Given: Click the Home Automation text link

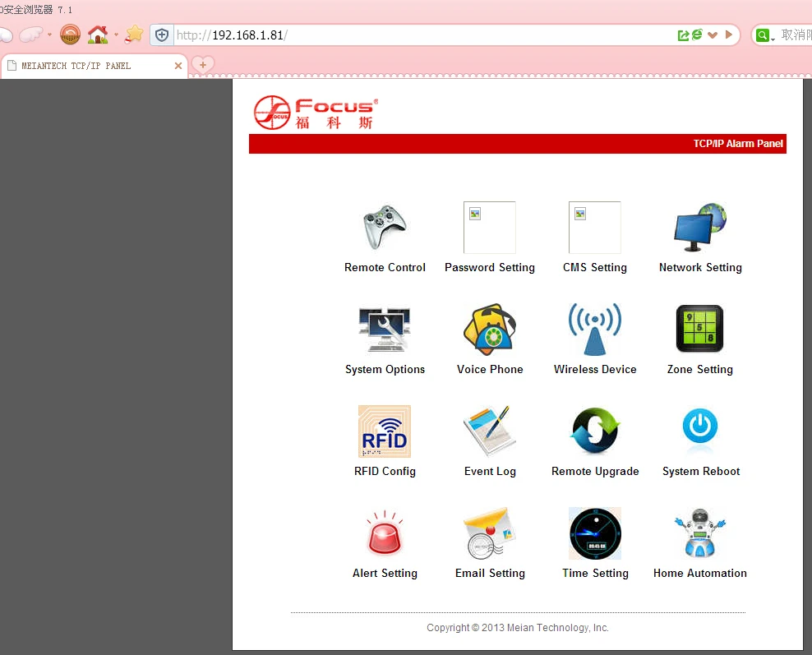Looking at the screenshot, I should tap(699, 574).
